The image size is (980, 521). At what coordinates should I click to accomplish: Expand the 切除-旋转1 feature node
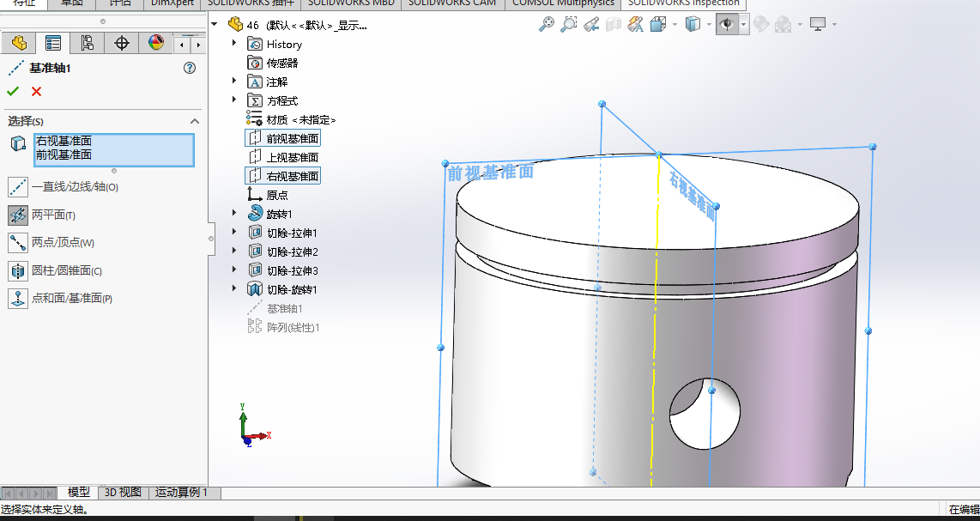coord(234,288)
